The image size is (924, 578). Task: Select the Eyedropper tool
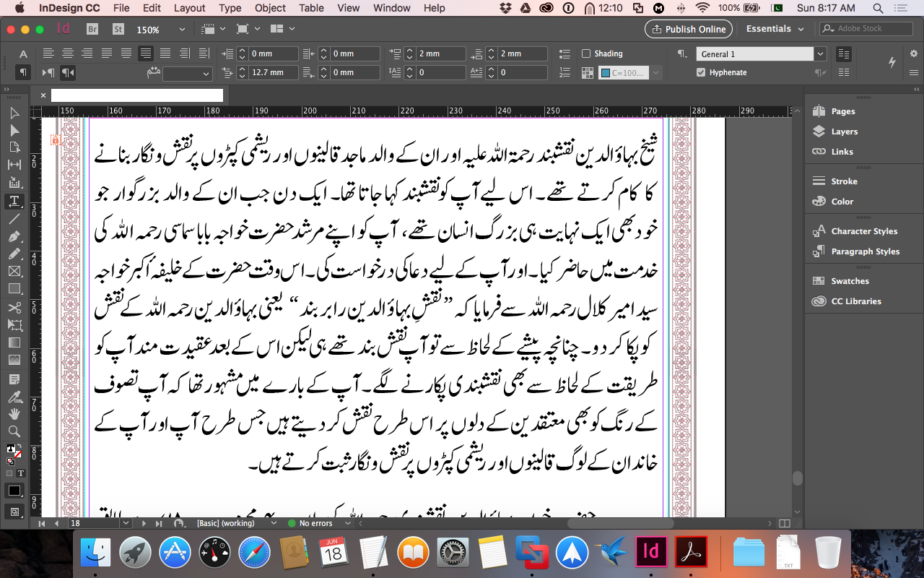coord(14,396)
